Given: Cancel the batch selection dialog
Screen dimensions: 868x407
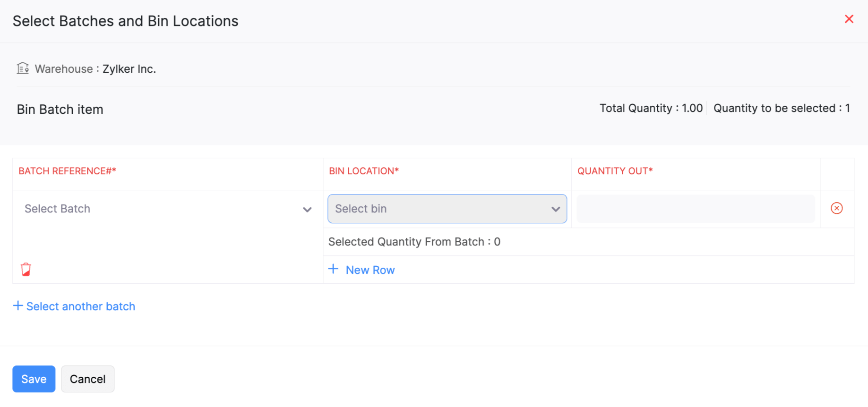Looking at the screenshot, I should [x=87, y=379].
